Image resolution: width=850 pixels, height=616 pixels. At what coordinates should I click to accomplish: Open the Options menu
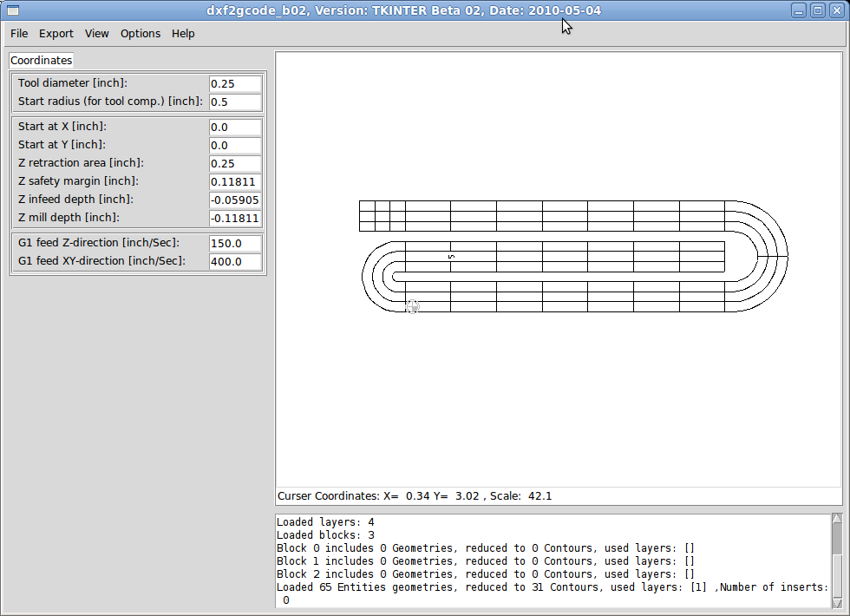140,33
